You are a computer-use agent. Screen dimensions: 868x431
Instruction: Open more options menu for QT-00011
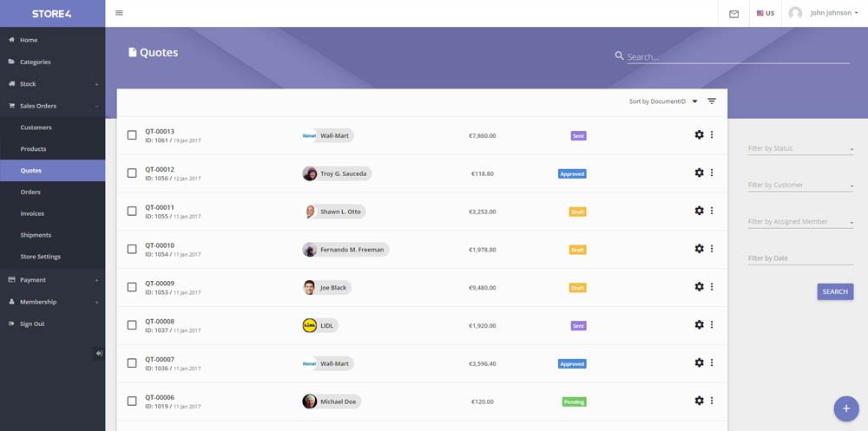[712, 211]
